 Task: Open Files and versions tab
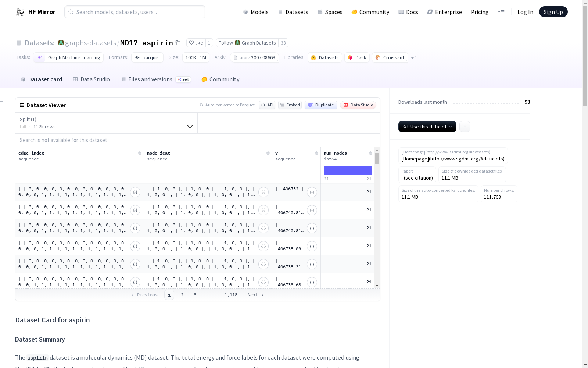[x=155, y=79]
